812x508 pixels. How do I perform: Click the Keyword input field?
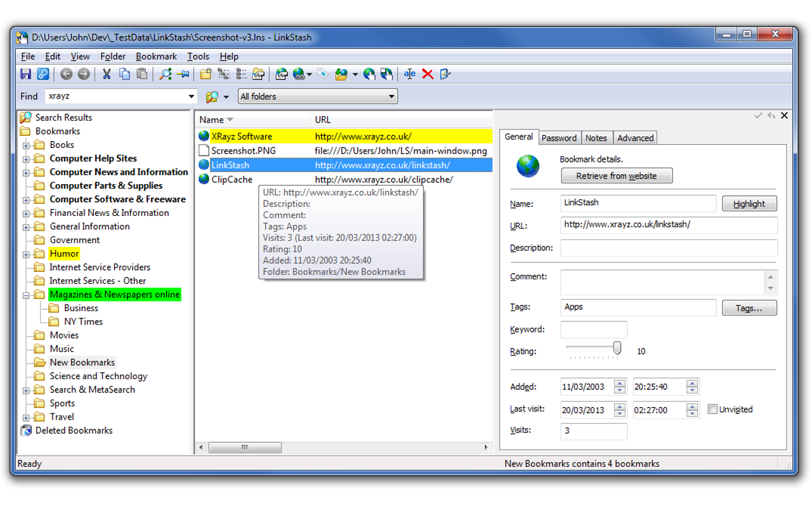click(x=594, y=330)
